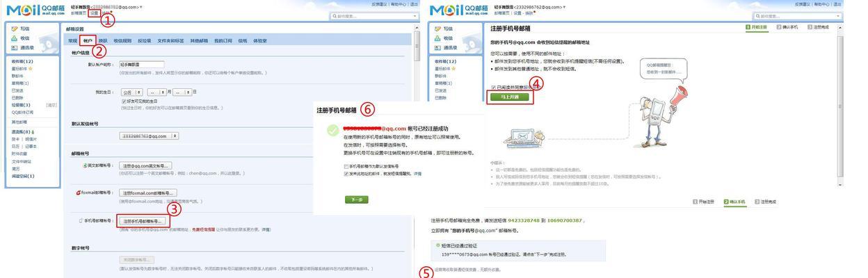The width and height of the screenshot is (868, 278).
Task: Click 邮箱首页 link in settings window header
Action: point(77,13)
